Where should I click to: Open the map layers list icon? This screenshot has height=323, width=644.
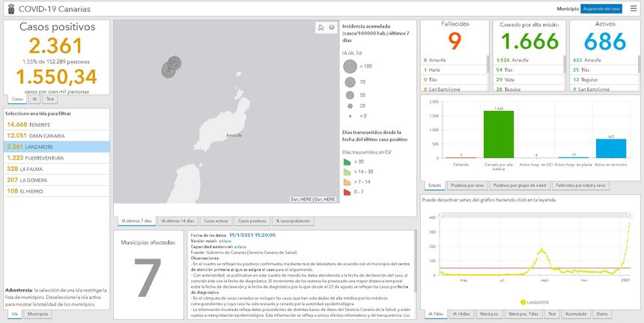click(331, 28)
